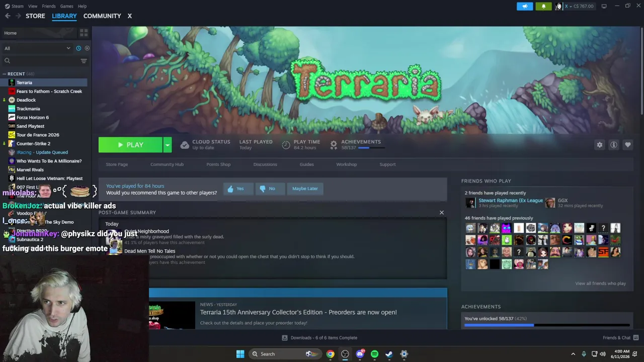
Task: Open the LIBRARY tab
Action: [x=64, y=16]
